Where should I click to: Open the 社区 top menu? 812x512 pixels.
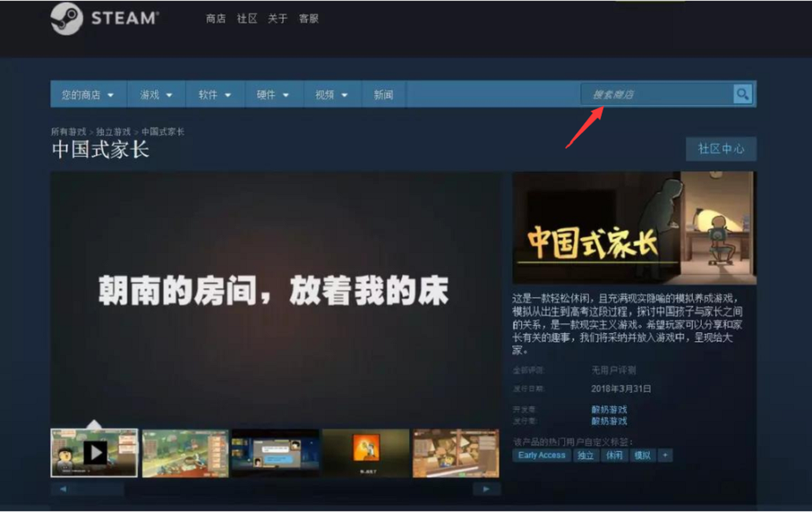pos(247,19)
